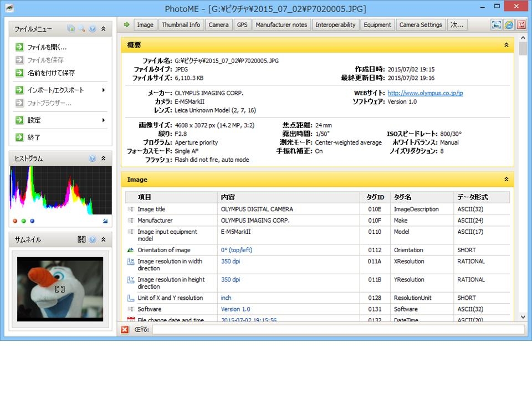This screenshot has width=532, height=399.
Task: Click the copy icon in ファイルメニュー header
Action: tap(71, 29)
